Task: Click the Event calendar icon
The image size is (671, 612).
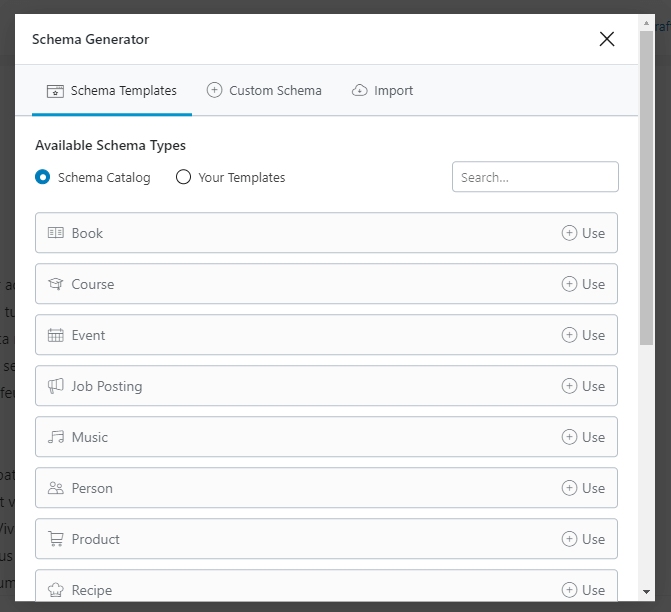Action: click(56, 335)
